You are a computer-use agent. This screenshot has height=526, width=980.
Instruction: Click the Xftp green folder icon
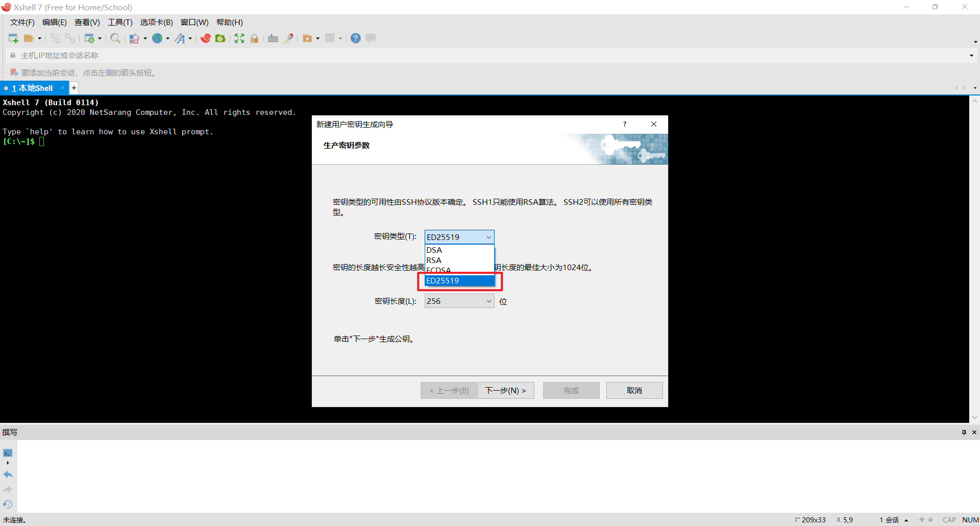(220, 38)
